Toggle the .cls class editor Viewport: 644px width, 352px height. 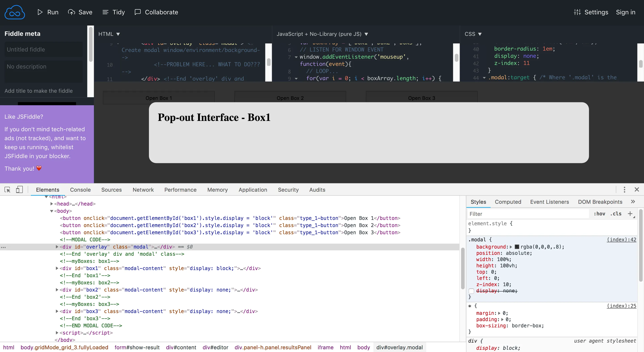tap(616, 214)
